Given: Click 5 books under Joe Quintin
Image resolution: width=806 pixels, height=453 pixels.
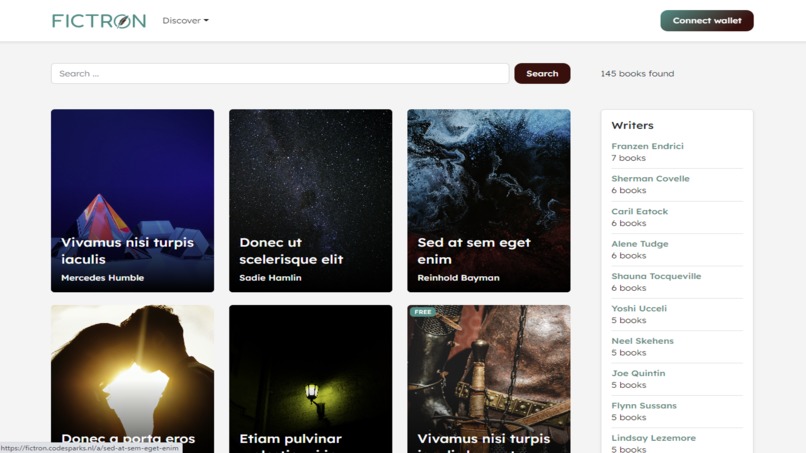Looking at the screenshot, I should click(628, 385).
